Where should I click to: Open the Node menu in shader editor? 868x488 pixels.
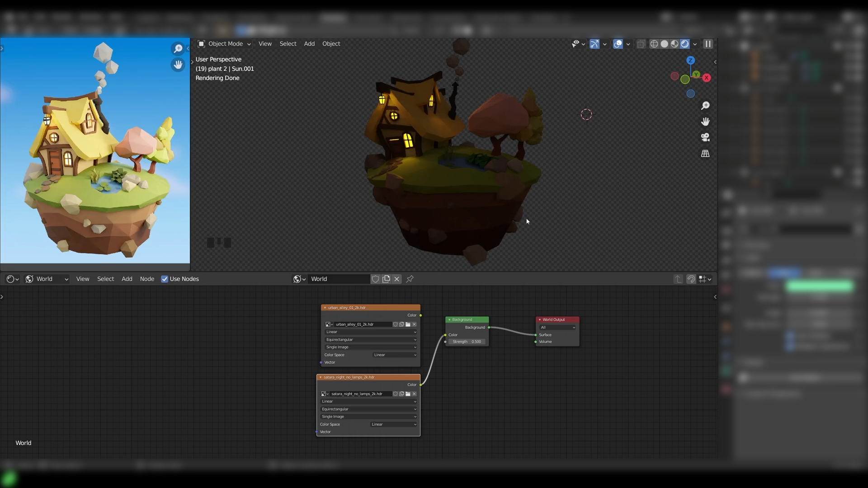[x=147, y=279]
